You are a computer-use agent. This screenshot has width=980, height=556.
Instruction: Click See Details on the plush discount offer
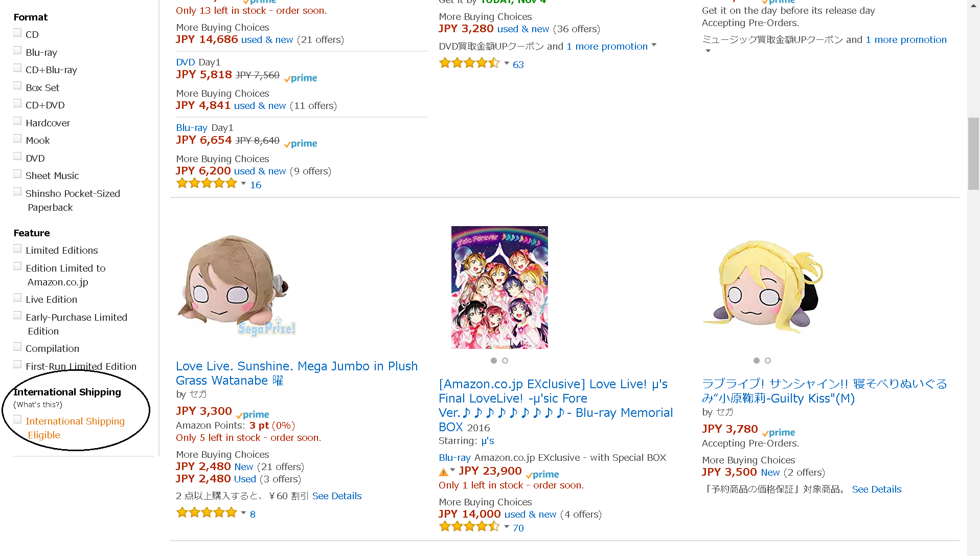click(337, 496)
